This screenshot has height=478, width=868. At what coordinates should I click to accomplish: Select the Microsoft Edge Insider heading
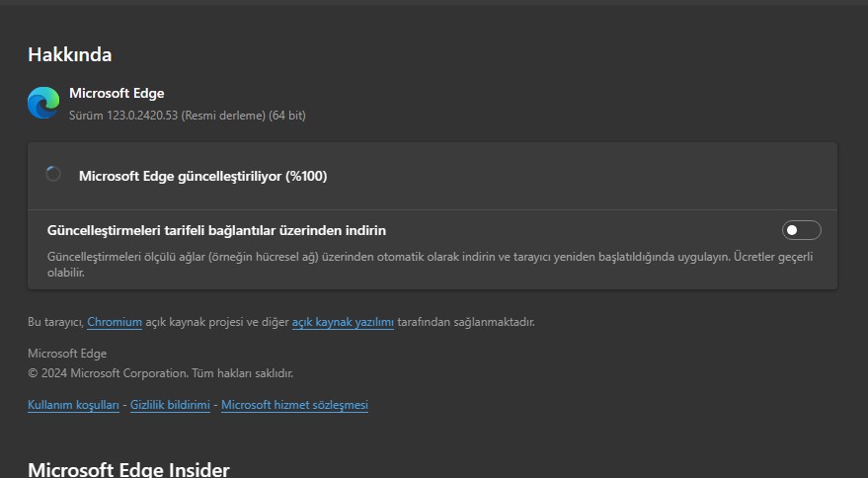[128, 470]
